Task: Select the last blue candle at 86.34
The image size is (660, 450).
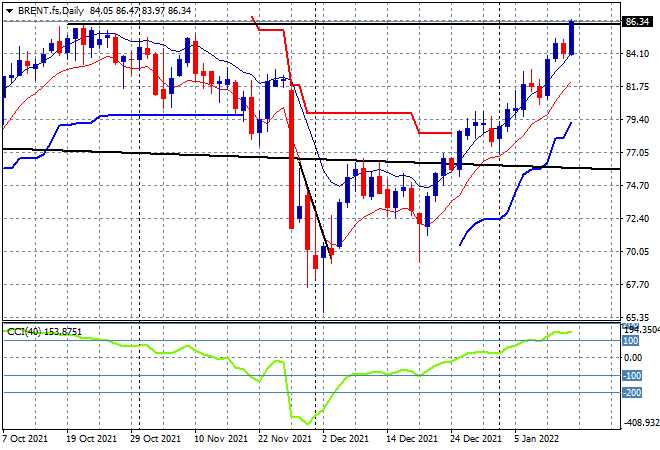Action: (572, 37)
